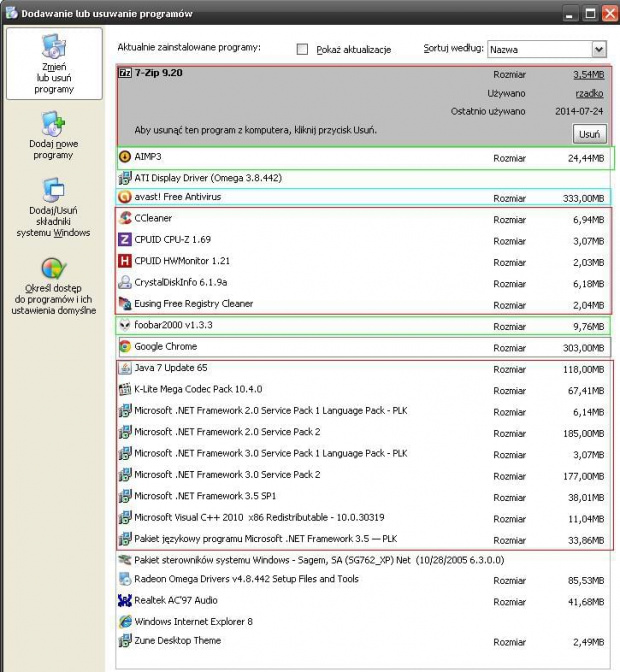
Task: Select Pakiet sterowników systemu Windows Sagem entry
Action: coord(364,560)
